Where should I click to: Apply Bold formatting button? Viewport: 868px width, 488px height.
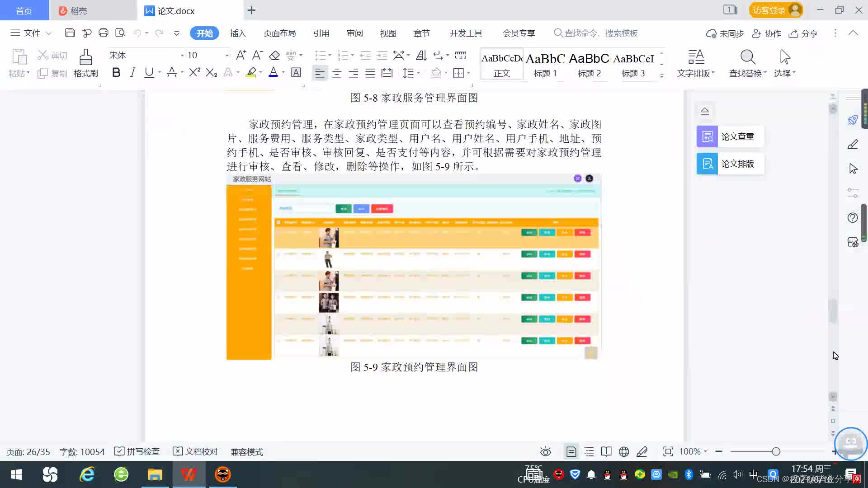[x=116, y=73]
